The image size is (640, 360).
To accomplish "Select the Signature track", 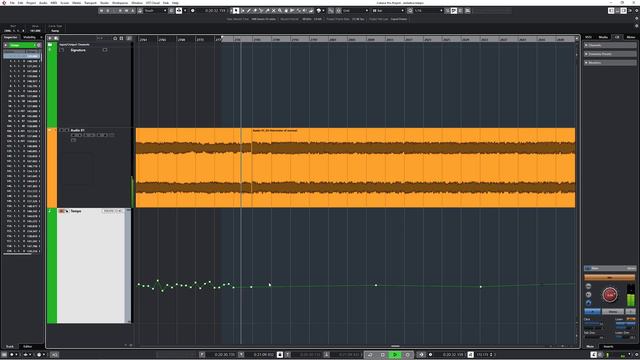I will (78, 50).
